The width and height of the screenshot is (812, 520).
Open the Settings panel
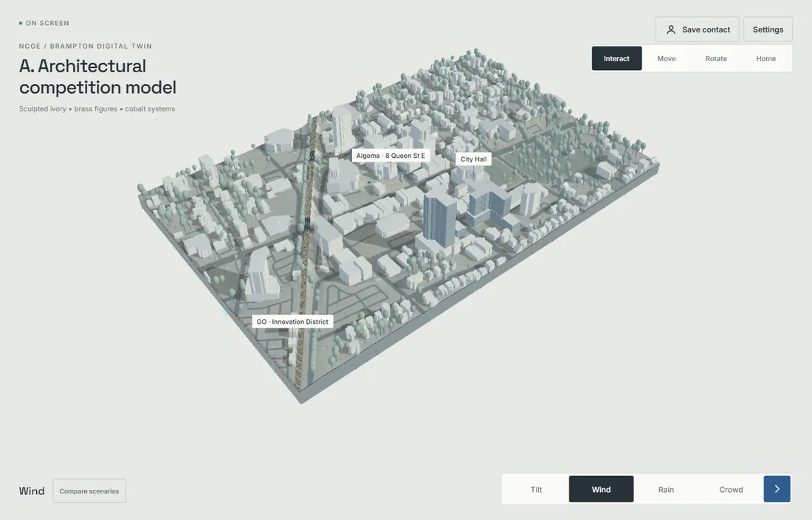[768, 30]
